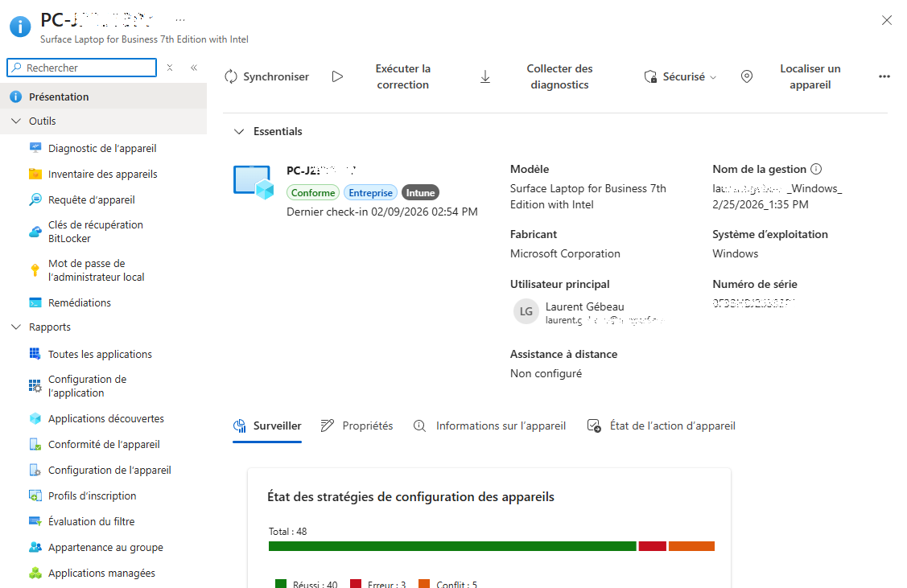907x588 pixels.
Task: Click the Remédiations icon
Action: (35, 302)
